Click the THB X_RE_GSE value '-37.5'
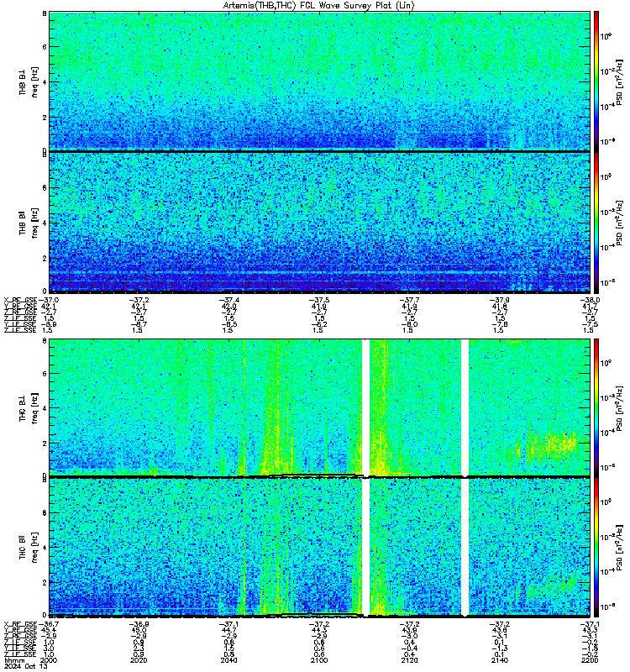This screenshot has height=672, width=630. [x=319, y=300]
